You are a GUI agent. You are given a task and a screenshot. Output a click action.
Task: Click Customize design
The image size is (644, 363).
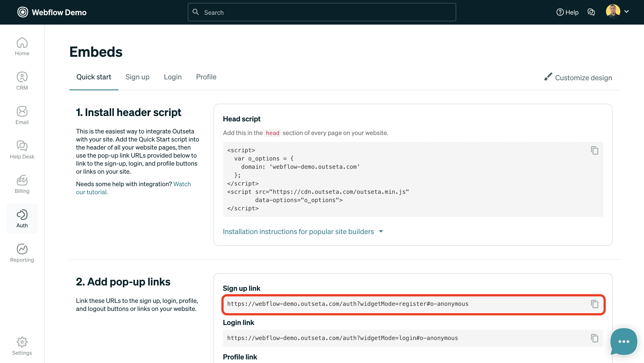pos(578,77)
